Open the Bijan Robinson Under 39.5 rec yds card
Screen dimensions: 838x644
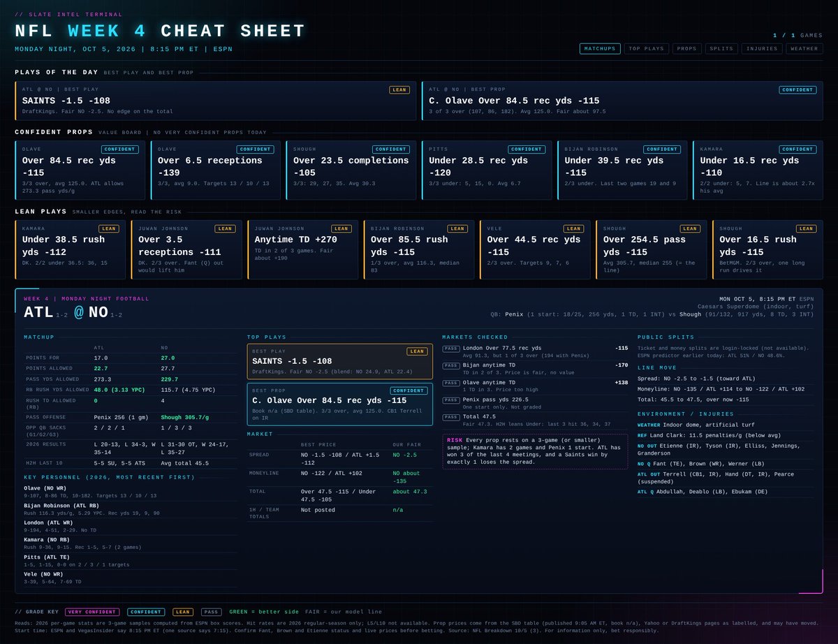[622, 170]
